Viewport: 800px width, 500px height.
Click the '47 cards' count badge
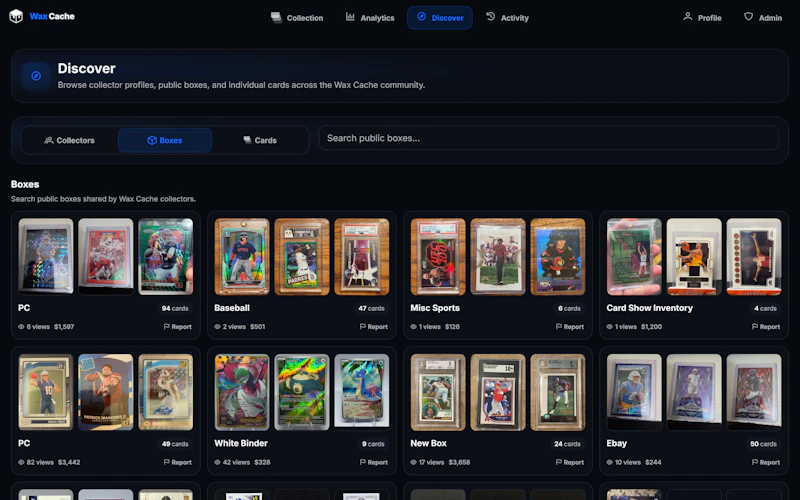[x=371, y=309]
